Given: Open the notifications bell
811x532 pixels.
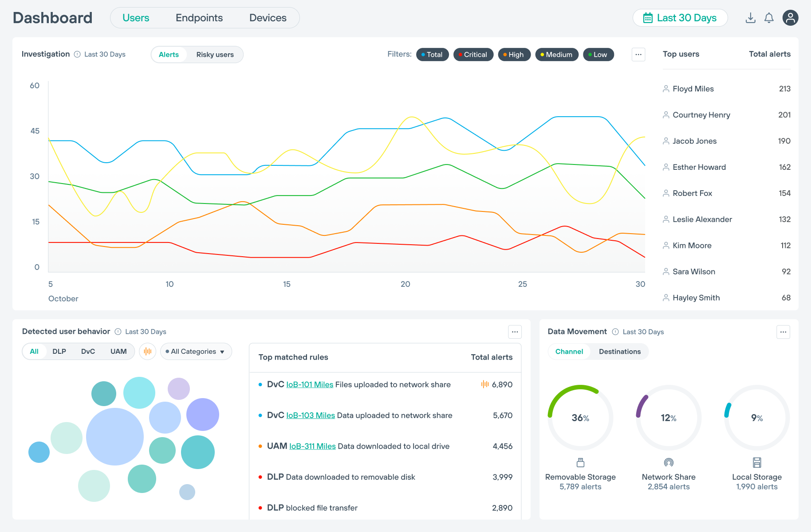Looking at the screenshot, I should (x=769, y=18).
